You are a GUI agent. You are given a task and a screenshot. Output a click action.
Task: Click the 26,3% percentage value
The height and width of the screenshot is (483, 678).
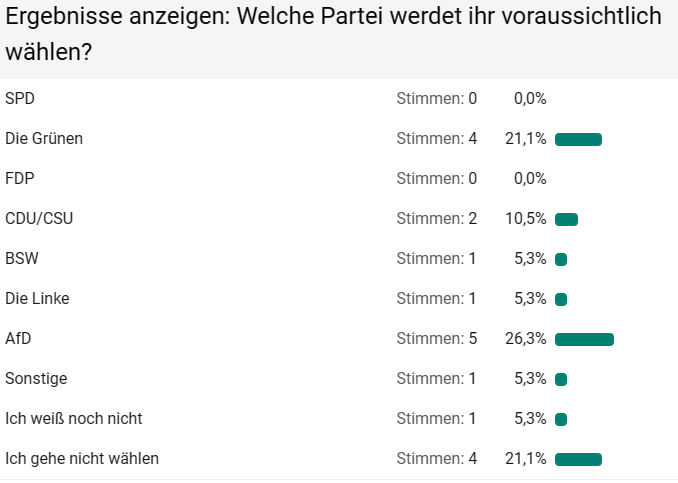(x=525, y=338)
